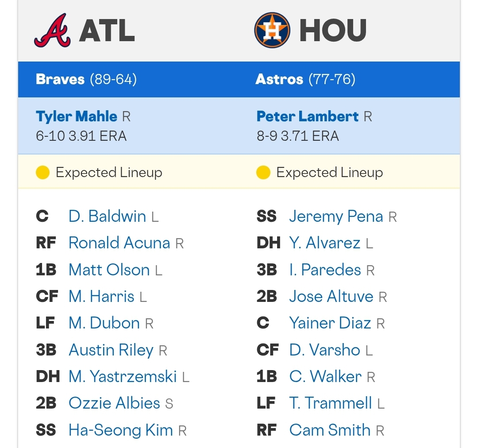View Ha-Seong Kim player details
Screen dimensions: 478x448
(121, 430)
